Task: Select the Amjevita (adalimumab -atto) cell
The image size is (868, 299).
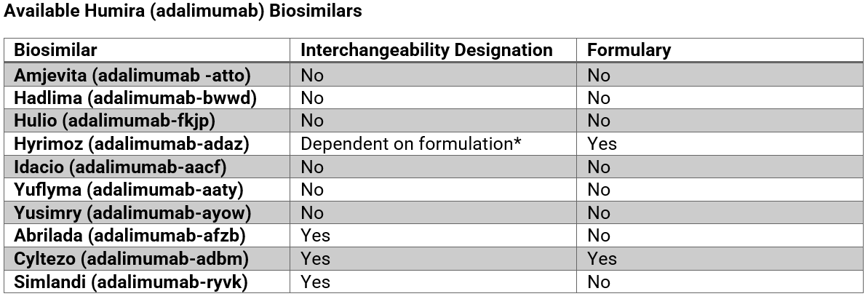Action: 132,75
